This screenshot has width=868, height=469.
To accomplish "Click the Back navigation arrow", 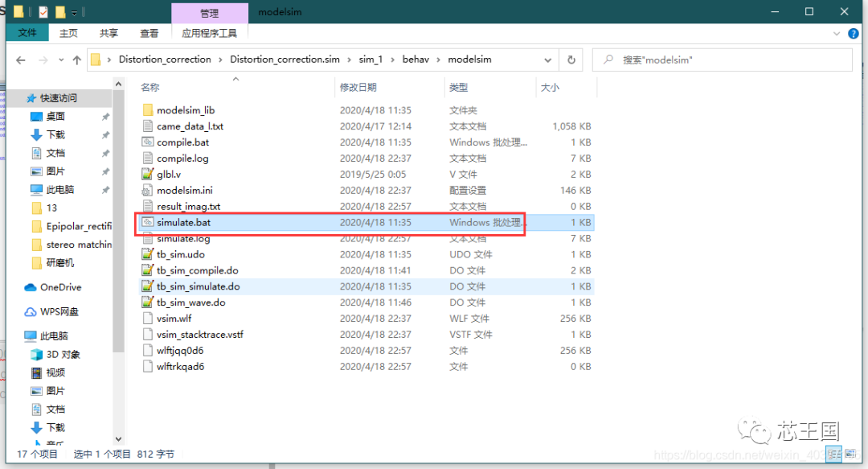I will tap(20, 60).
